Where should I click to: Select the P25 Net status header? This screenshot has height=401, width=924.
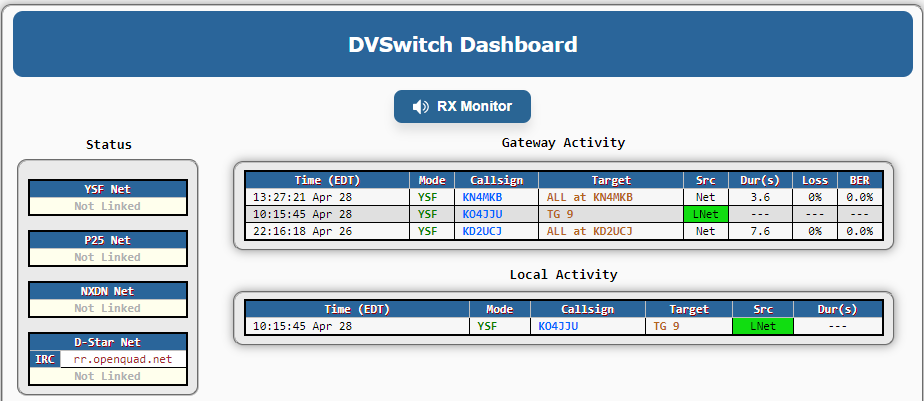pyautogui.click(x=108, y=240)
